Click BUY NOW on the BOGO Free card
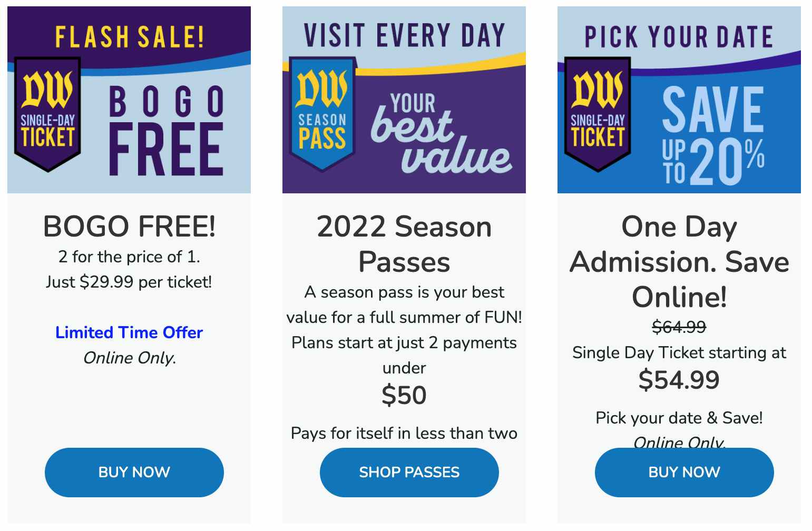 coord(134,473)
